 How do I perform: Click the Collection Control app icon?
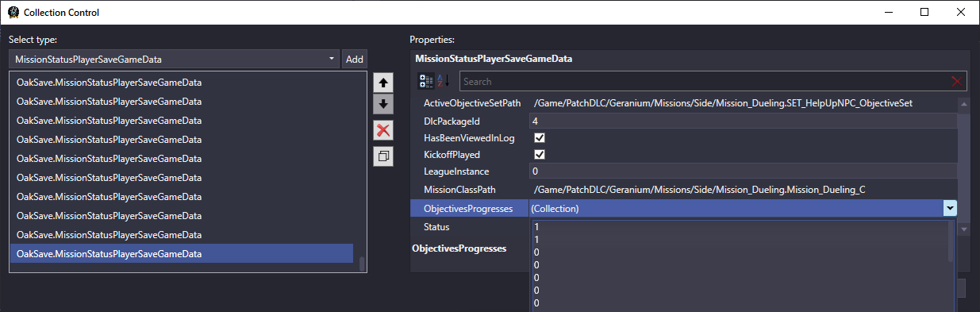(x=13, y=13)
